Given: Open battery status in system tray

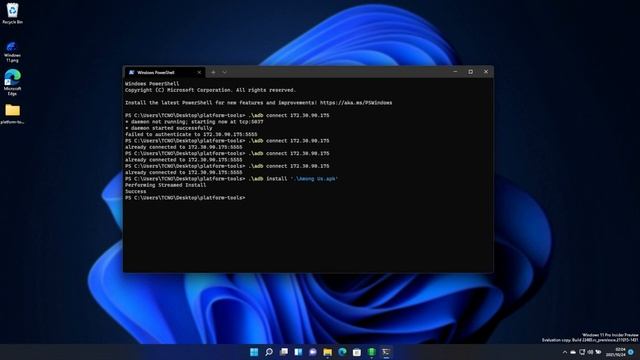Looking at the screenshot, I should click(598, 352).
